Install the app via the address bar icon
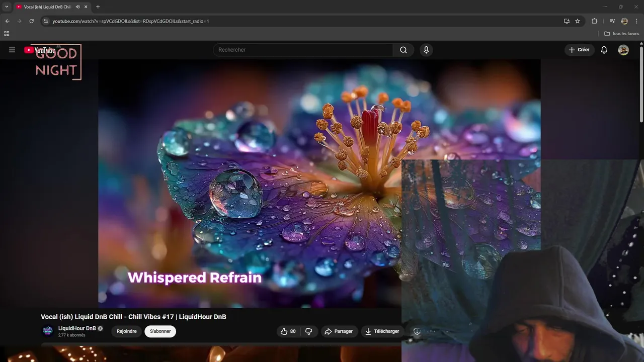Screen dimensions: 644x362 pyautogui.click(x=567, y=21)
